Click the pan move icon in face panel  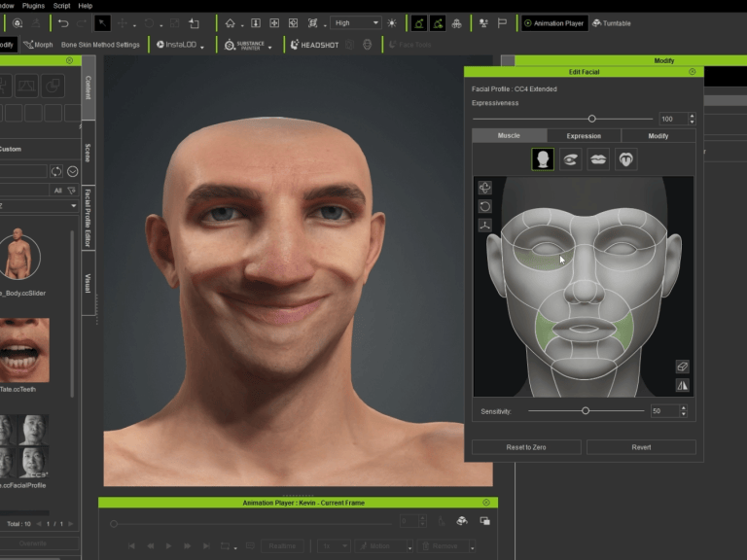pyautogui.click(x=485, y=188)
